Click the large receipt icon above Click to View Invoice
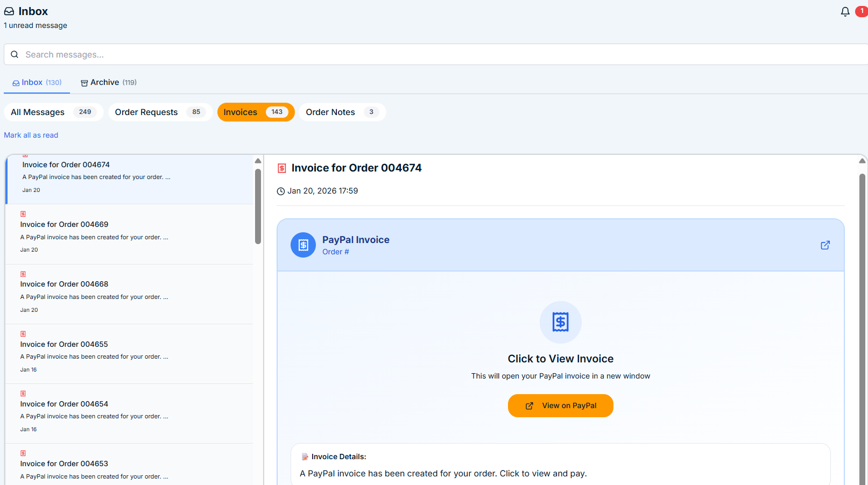This screenshot has width=868, height=485. tap(561, 322)
